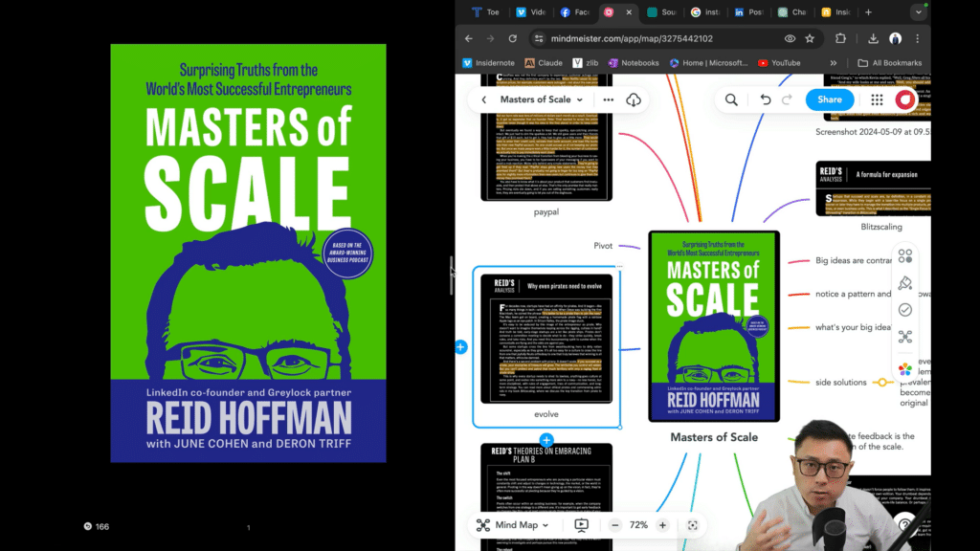Open the task checkmark icon in sidebar

(905, 310)
